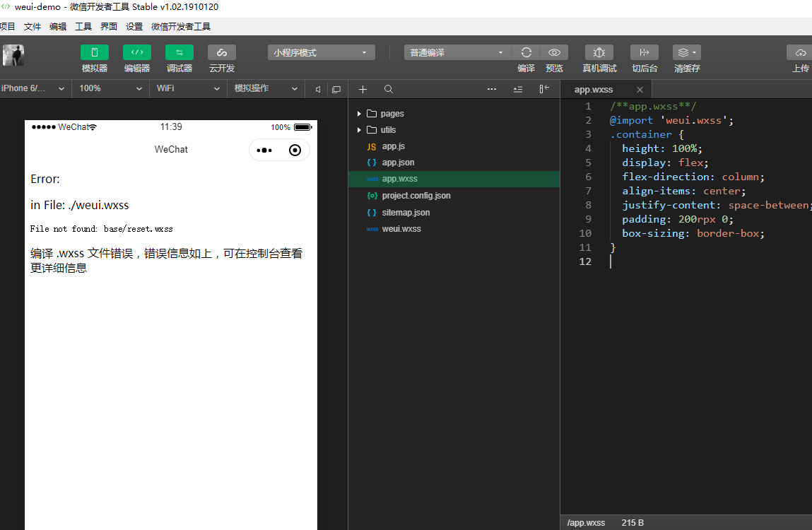The height and width of the screenshot is (530, 812).
Task: Click the /app.wxss path in status bar
Action: (586, 523)
